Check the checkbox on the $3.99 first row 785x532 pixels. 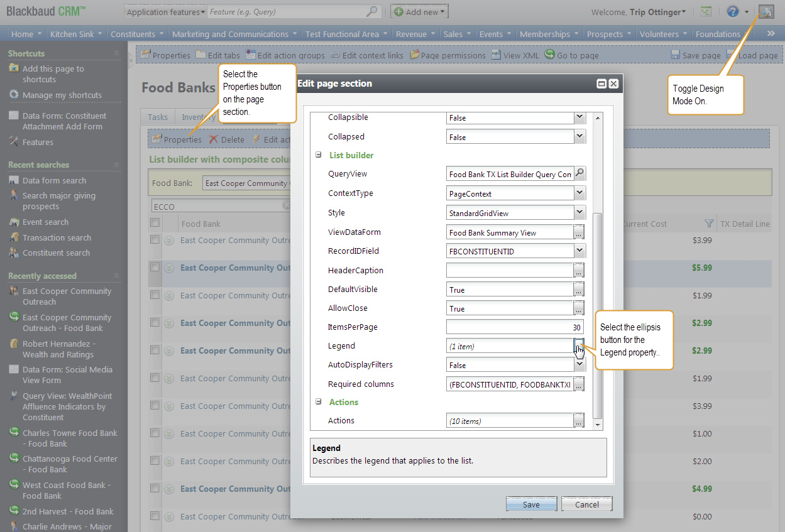[155, 239]
